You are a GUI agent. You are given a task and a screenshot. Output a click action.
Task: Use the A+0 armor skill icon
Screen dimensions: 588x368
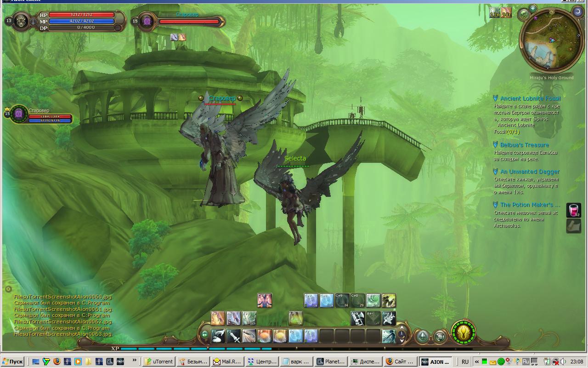click(x=358, y=318)
